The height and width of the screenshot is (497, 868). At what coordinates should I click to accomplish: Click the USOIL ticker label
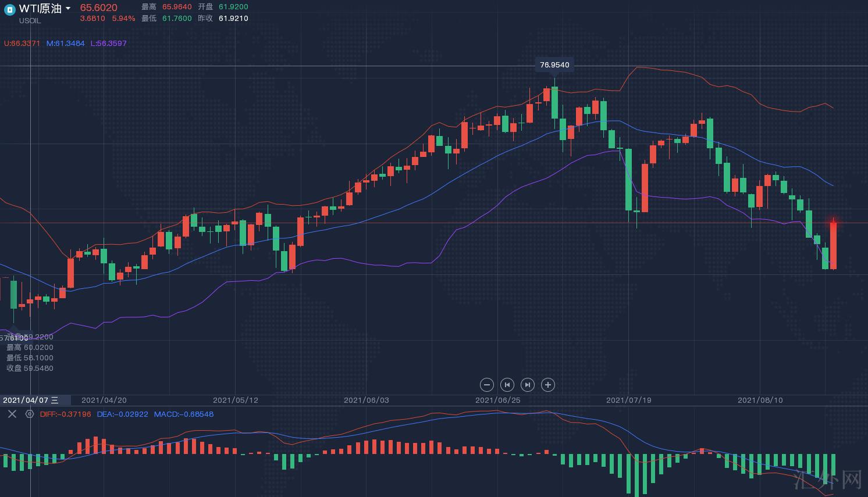coord(30,21)
